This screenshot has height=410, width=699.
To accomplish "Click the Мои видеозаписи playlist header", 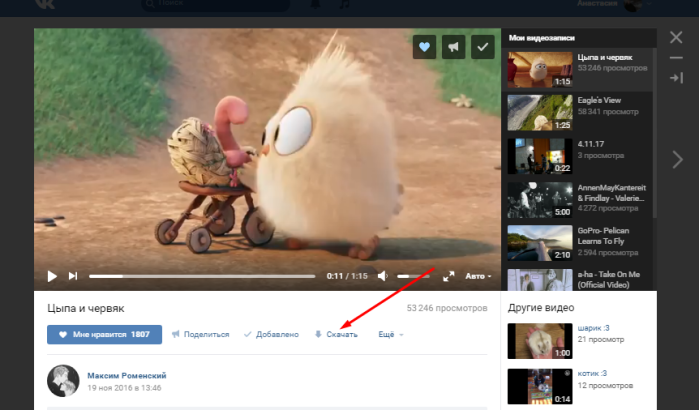I will point(542,38).
